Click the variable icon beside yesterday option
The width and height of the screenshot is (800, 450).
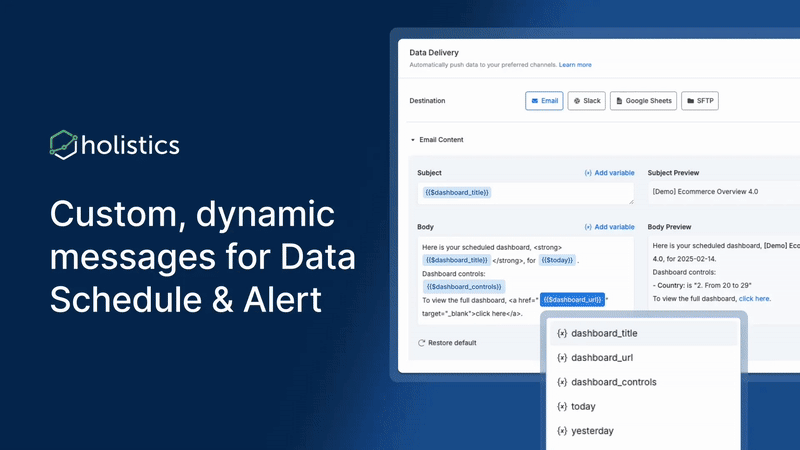click(562, 431)
